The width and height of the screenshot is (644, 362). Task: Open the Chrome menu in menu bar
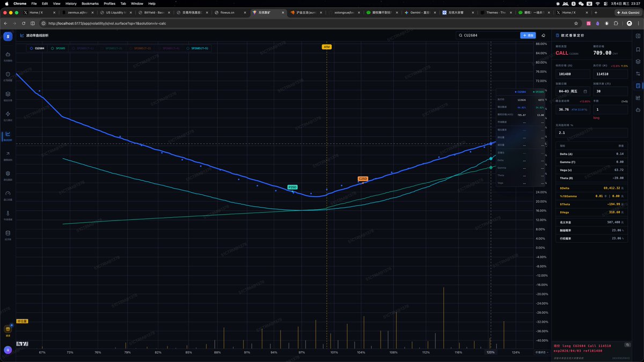click(x=20, y=3)
